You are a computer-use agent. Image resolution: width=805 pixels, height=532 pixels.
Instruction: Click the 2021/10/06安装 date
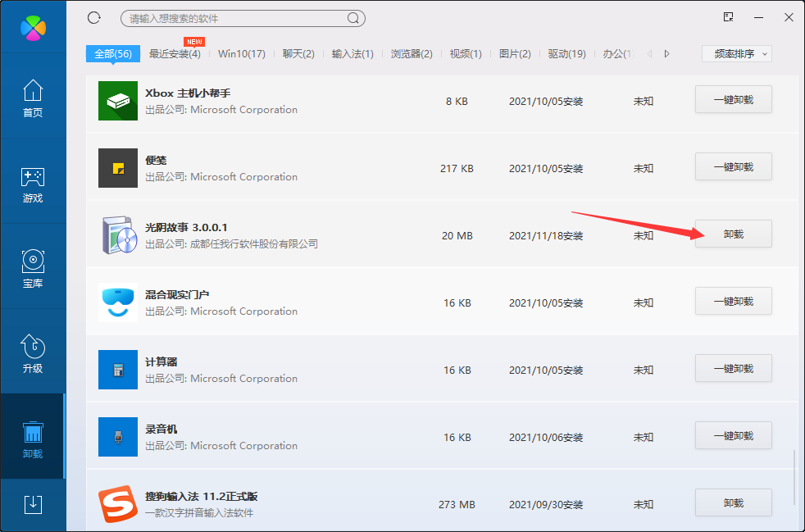pyautogui.click(x=546, y=438)
